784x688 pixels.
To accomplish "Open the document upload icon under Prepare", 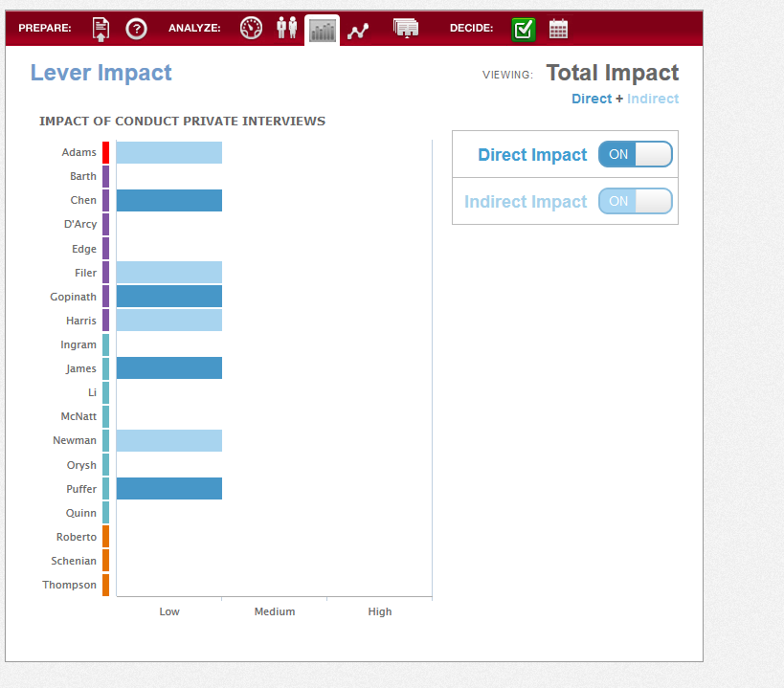I will (x=101, y=29).
